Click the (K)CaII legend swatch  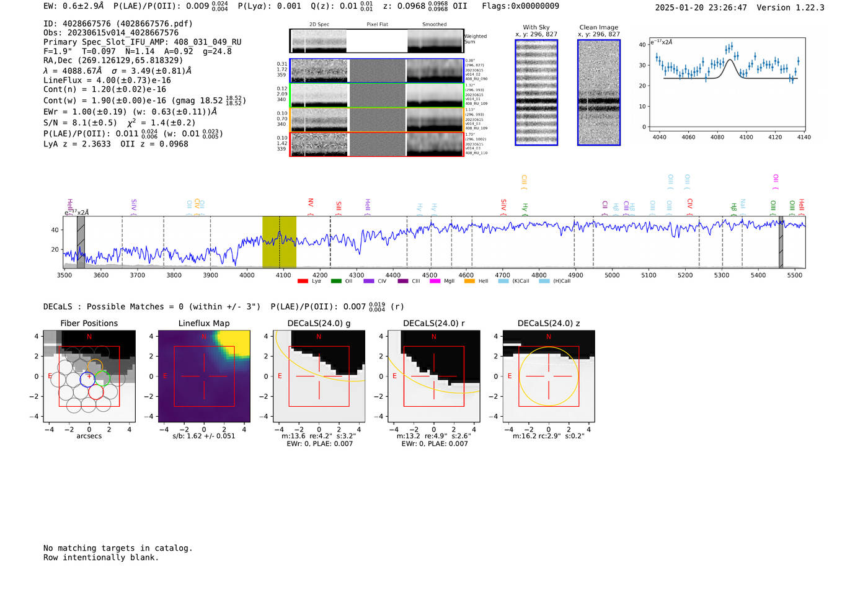[x=503, y=281]
